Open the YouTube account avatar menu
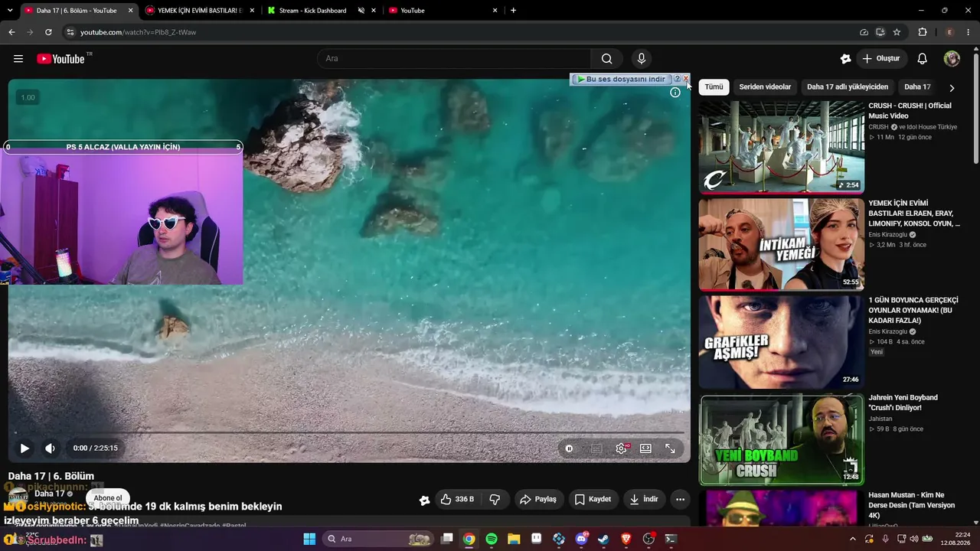Screen dimensions: 980x551 (952, 59)
